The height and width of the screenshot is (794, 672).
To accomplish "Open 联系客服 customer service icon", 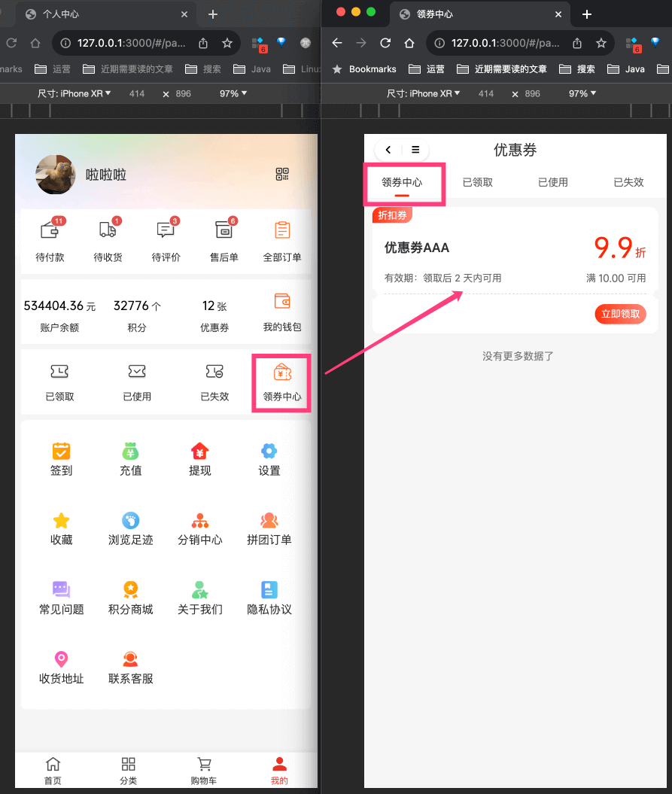I will (130, 659).
